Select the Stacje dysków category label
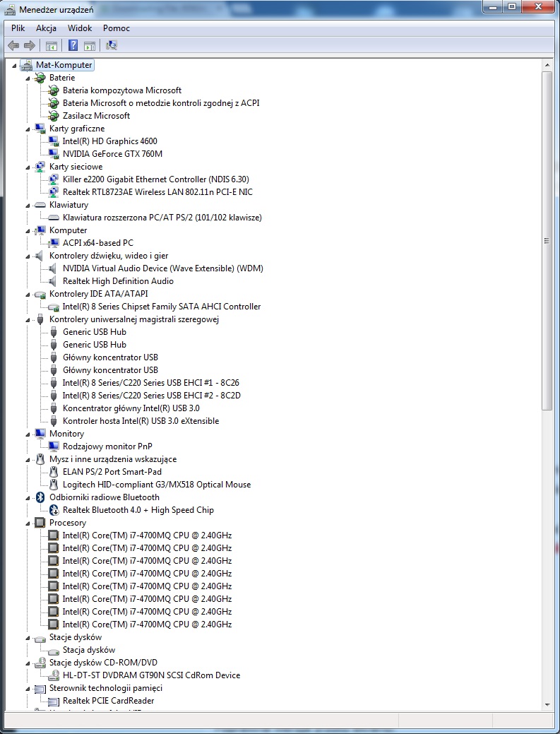 click(76, 637)
